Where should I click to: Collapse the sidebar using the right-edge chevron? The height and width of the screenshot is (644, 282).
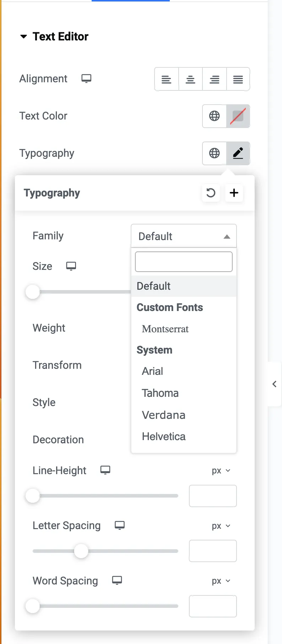click(274, 384)
